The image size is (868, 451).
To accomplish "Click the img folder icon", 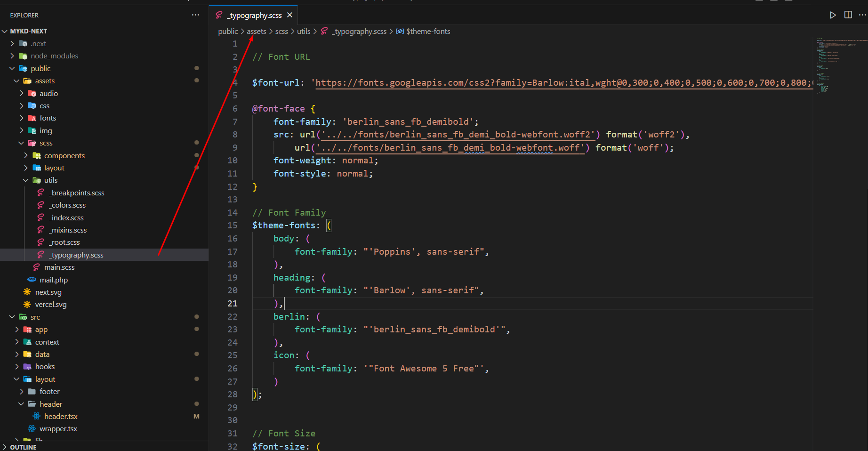I will click(x=32, y=130).
